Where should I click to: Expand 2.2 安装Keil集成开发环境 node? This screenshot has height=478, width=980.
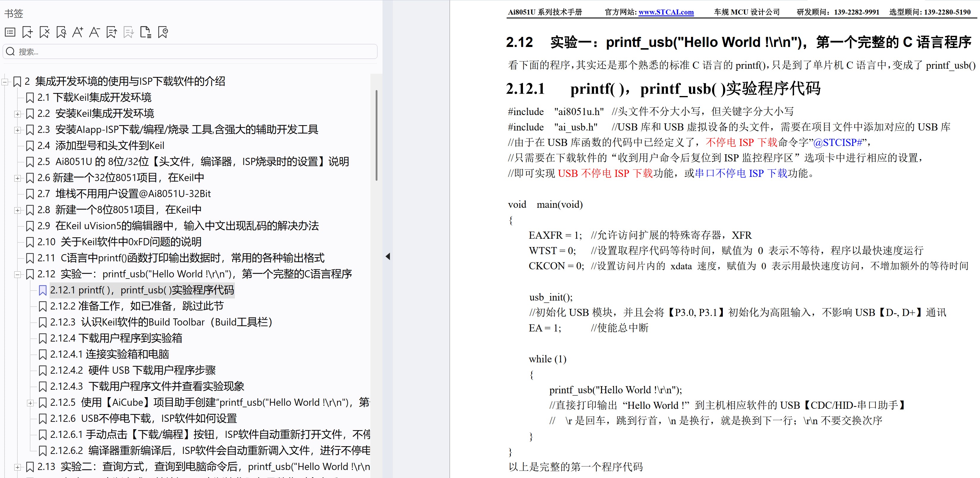pos(18,114)
